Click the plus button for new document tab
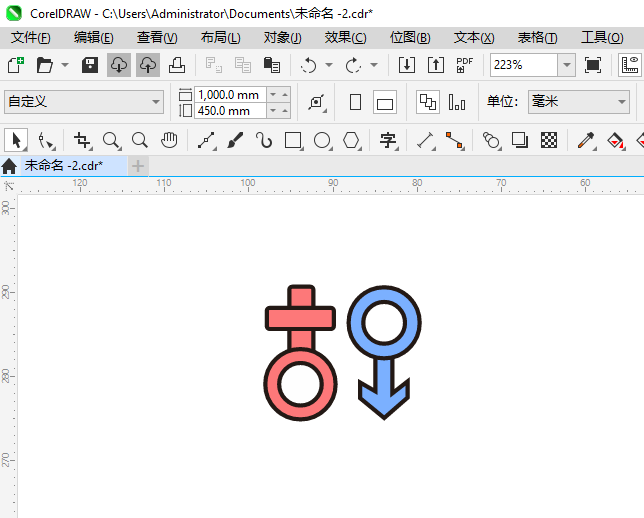Viewport: 644px width, 518px height. coord(138,166)
